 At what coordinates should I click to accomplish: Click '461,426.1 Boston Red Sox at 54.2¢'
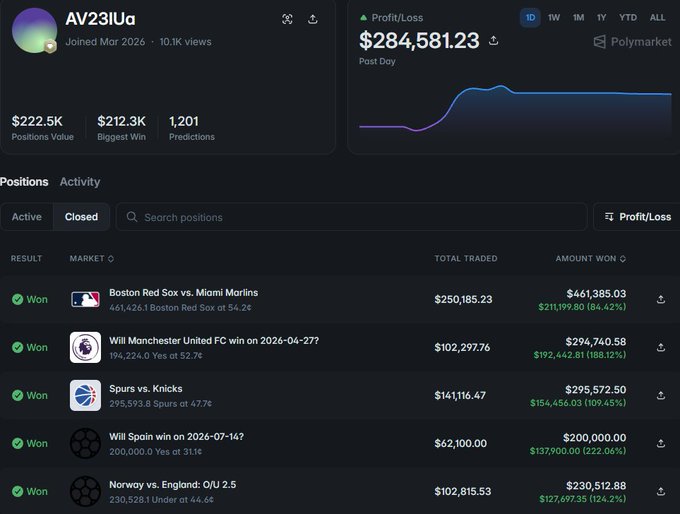(180, 308)
